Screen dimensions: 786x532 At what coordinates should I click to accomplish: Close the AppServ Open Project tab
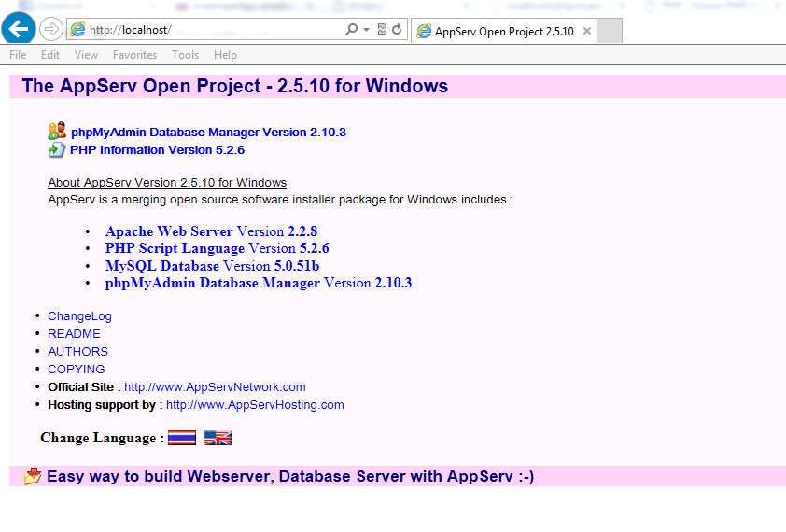(587, 31)
